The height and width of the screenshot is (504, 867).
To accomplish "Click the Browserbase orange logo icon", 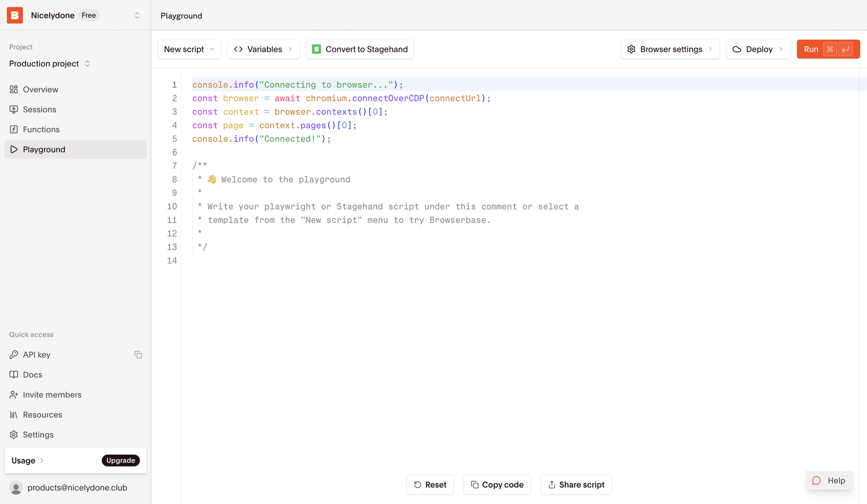I will click(x=15, y=15).
